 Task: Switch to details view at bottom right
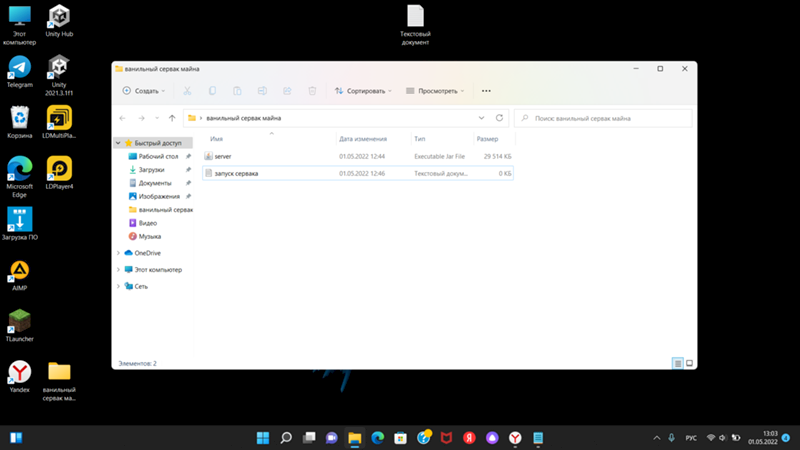pos(677,363)
